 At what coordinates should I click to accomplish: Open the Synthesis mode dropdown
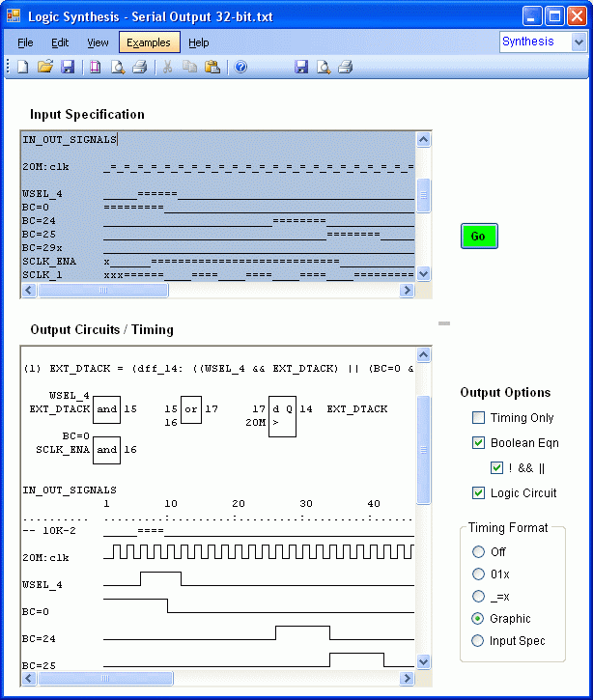tap(579, 42)
